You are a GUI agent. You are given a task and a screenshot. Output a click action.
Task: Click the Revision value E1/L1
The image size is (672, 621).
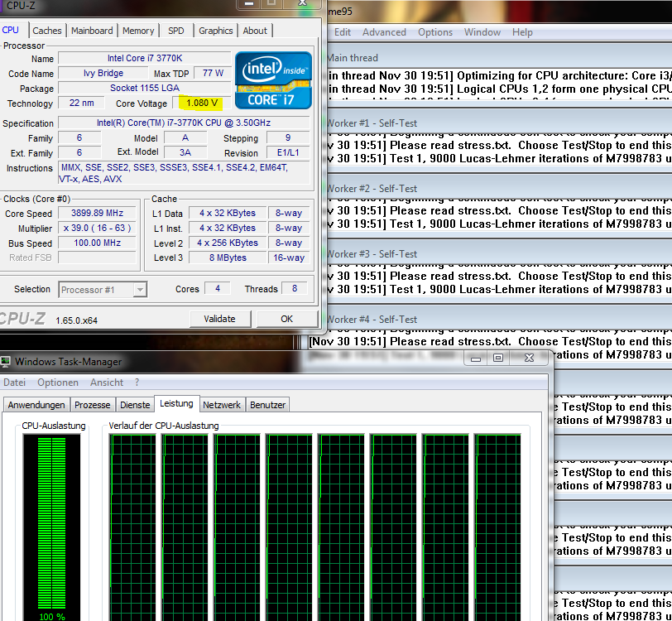click(x=288, y=152)
